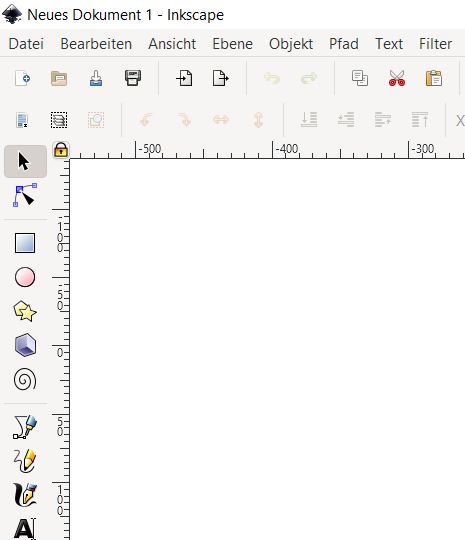Screen dimensions: 465x540
Task: Open the Pfad menu
Action: (x=344, y=44)
